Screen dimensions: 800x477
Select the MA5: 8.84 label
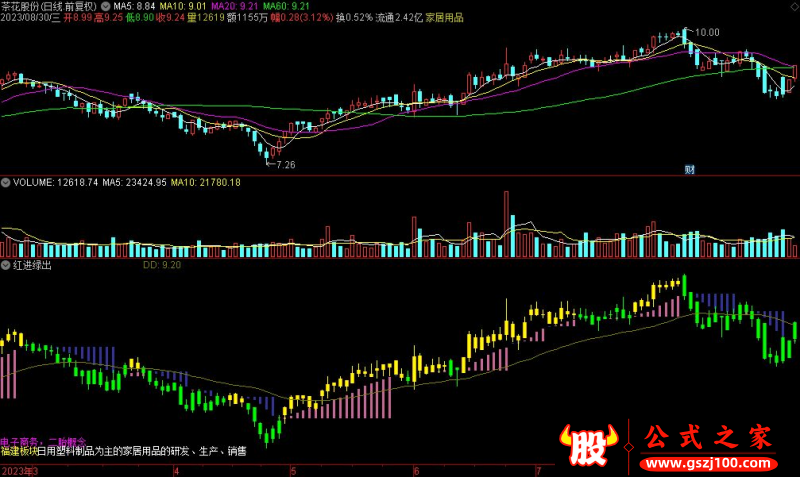click(134, 6)
